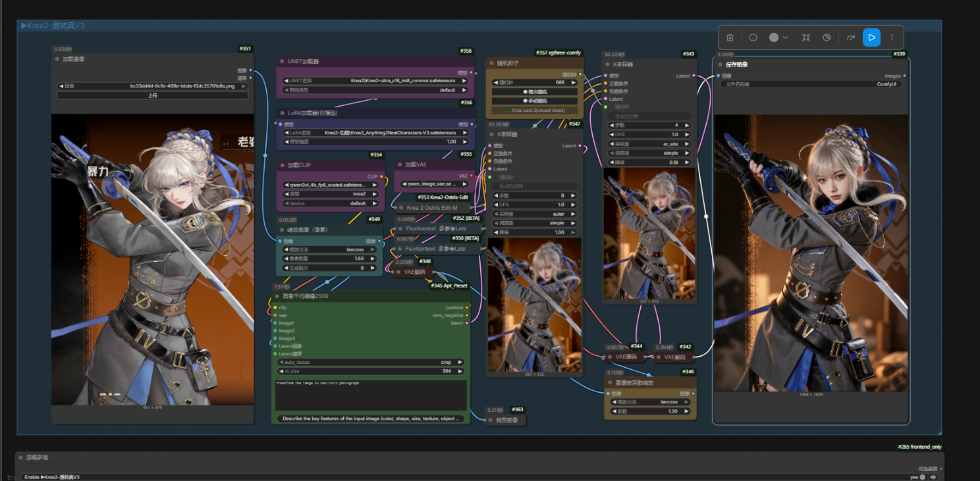This screenshot has width=980, height=481.
Task: Open the auto_resize crop dropdown
Action: (x=370, y=362)
